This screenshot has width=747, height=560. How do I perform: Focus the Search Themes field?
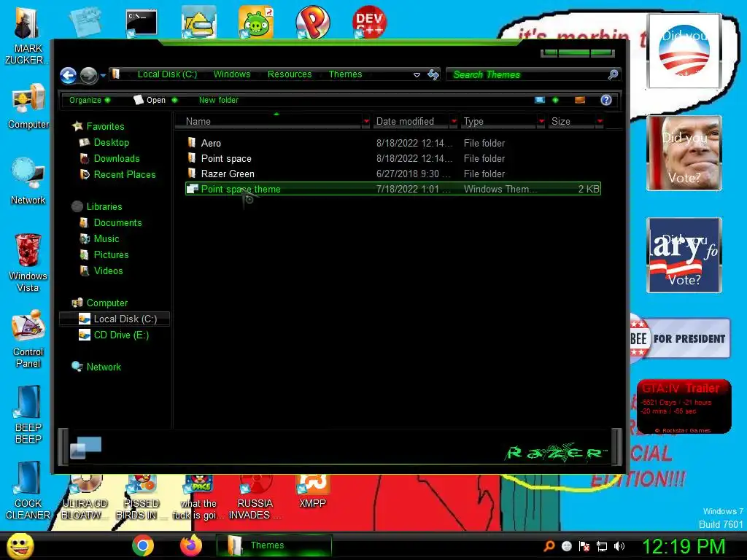(x=527, y=74)
